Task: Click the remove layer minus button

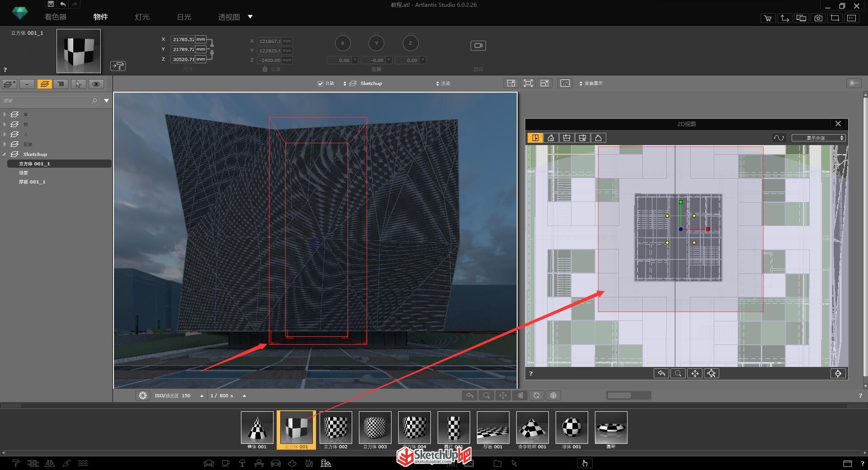Action: pyautogui.click(x=27, y=84)
